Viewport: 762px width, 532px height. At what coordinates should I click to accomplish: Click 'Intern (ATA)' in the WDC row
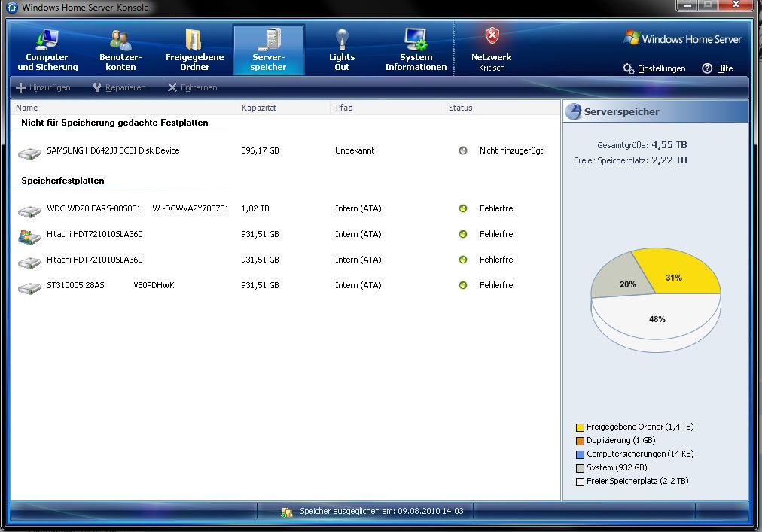[x=358, y=208]
